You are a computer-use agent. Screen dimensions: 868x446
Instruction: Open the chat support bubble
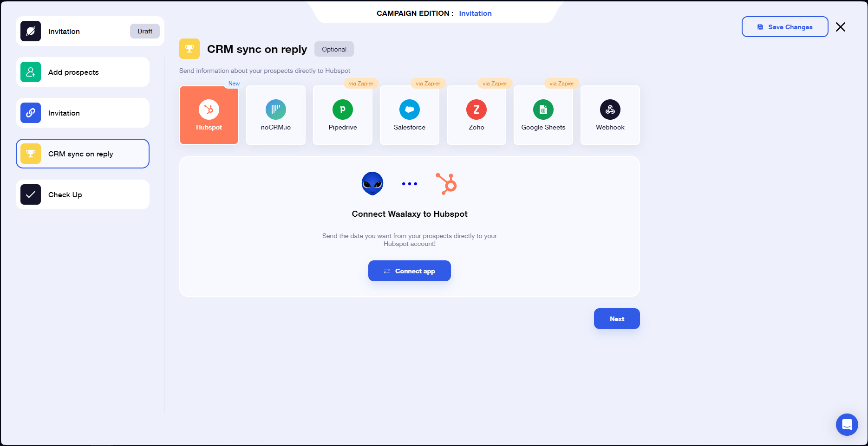[x=847, y=425]
